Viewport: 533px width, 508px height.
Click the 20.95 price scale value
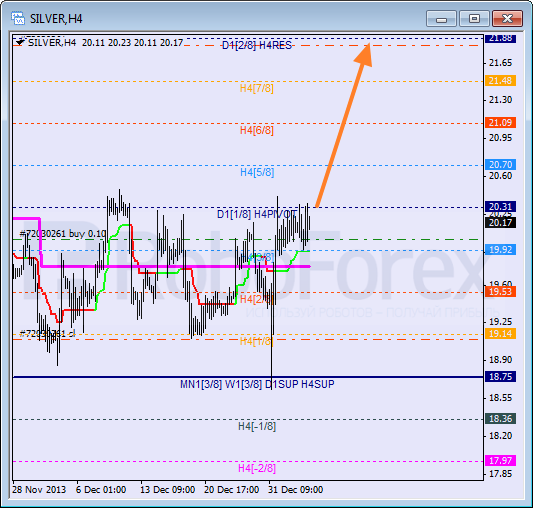(500, 138)
